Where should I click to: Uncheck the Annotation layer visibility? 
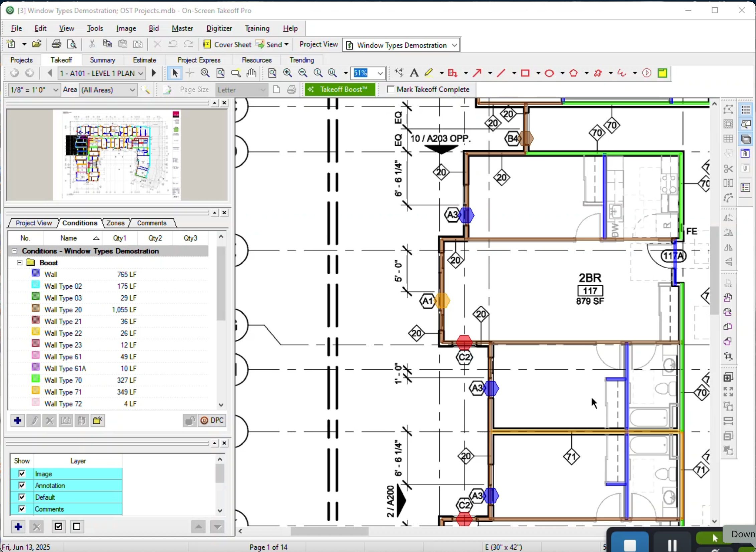pos(22,485)
